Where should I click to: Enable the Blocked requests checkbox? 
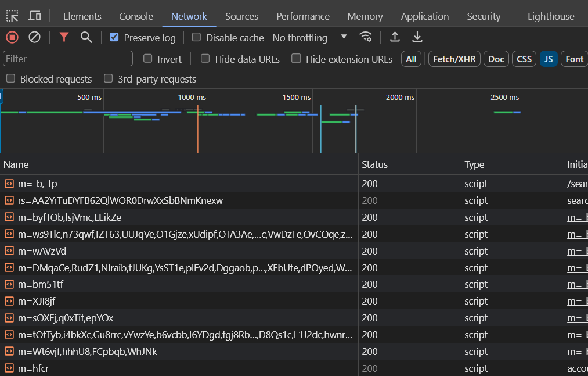click(10, 78)
